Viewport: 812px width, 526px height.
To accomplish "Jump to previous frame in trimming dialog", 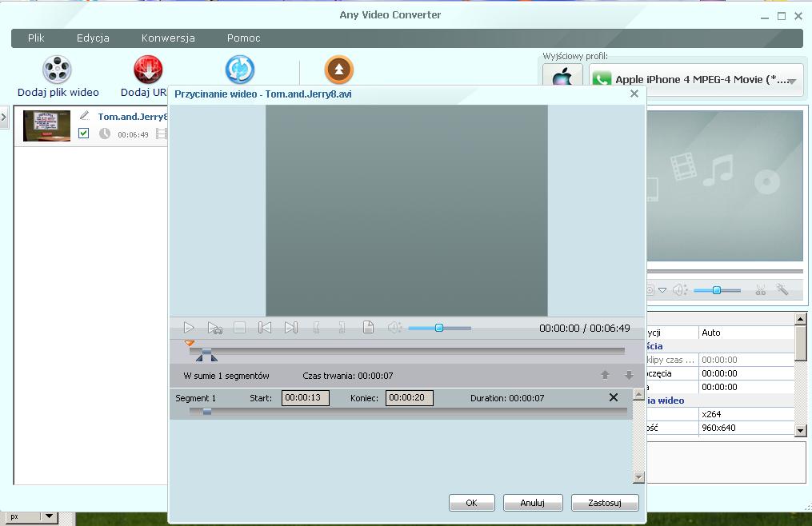I will pyautogui.click(x=265, y=328).
